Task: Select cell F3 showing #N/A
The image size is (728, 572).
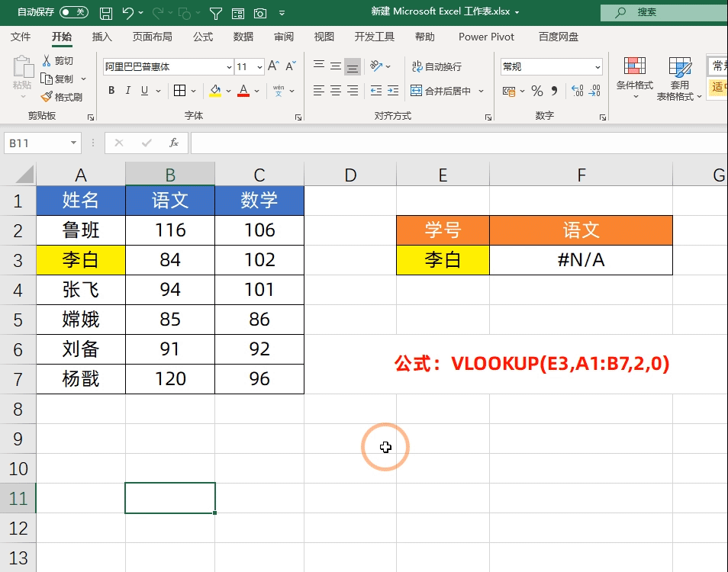Action: (x=581, y=260)
